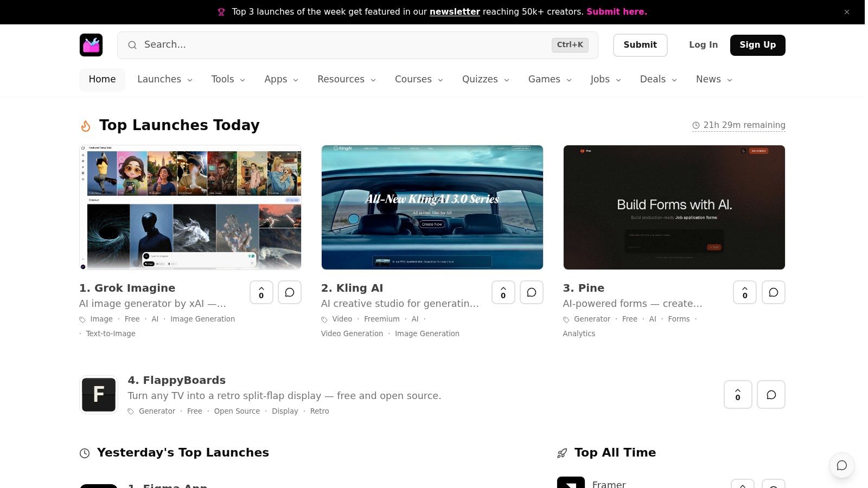Image resolution: width=868 pixels, height=488 pixels.
Task: Click Grok Imagine's Image Generation tag
Action: pos(202,319)
